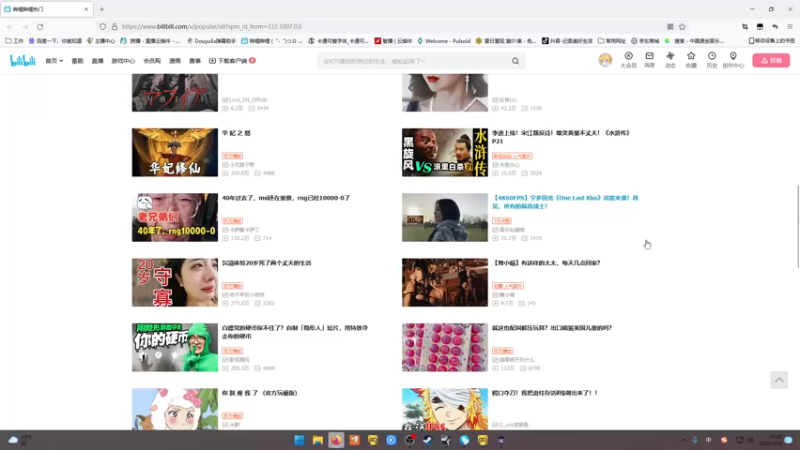The image size is (800, 450).
Task: Open 创作中心 creator icon
Action: [x=733, y=60]
